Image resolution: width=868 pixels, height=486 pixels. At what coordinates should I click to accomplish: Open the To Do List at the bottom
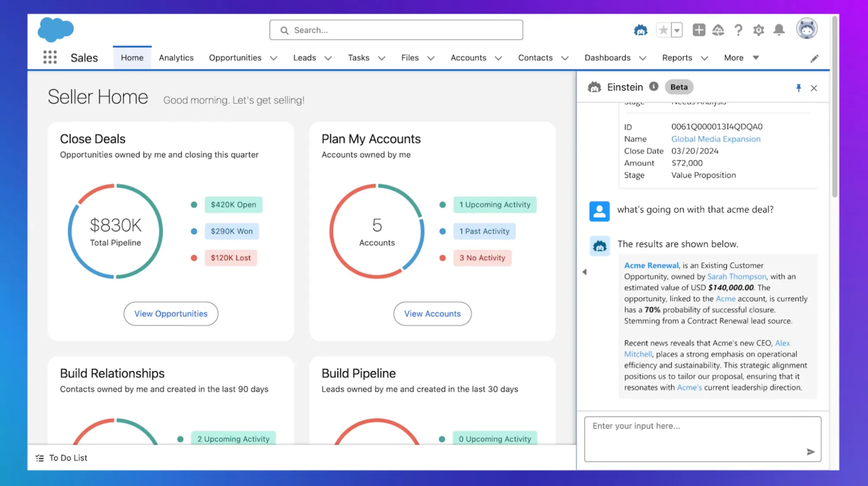click(61, 457)
